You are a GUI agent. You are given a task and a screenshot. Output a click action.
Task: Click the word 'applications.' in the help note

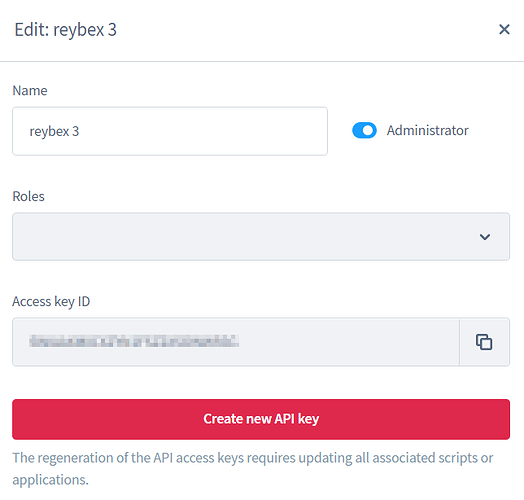[x=50, y=480]
